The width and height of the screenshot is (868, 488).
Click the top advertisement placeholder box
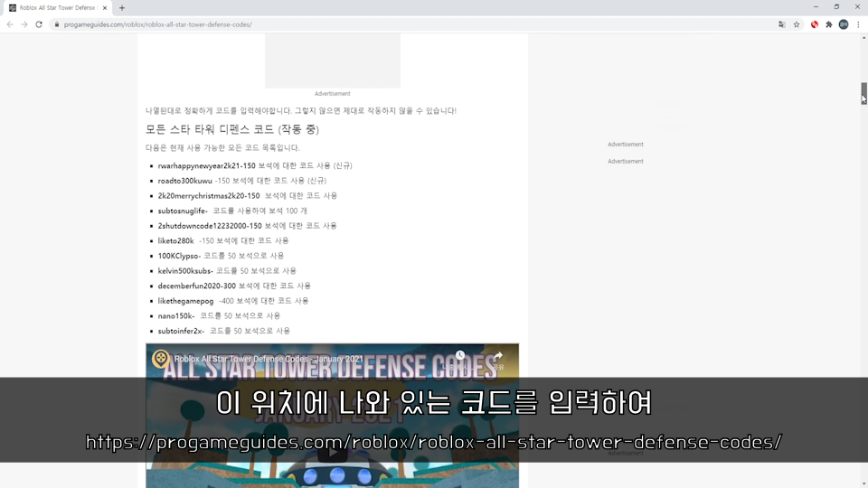point(332,61)
